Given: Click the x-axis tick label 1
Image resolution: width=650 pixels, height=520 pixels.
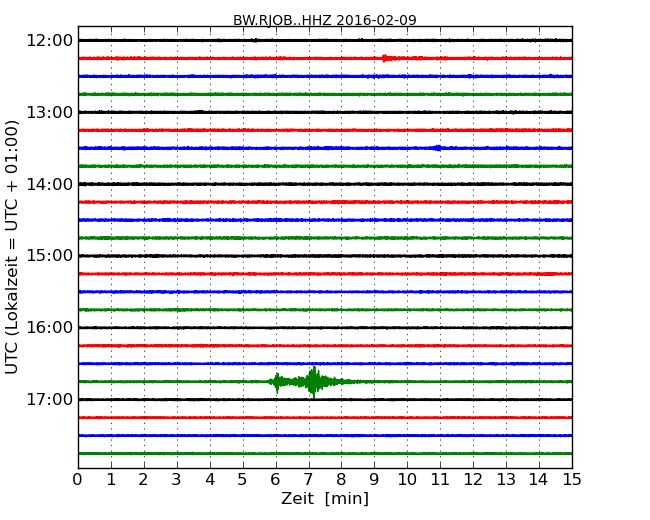Looking at the screenshot, I should [111, 480].
